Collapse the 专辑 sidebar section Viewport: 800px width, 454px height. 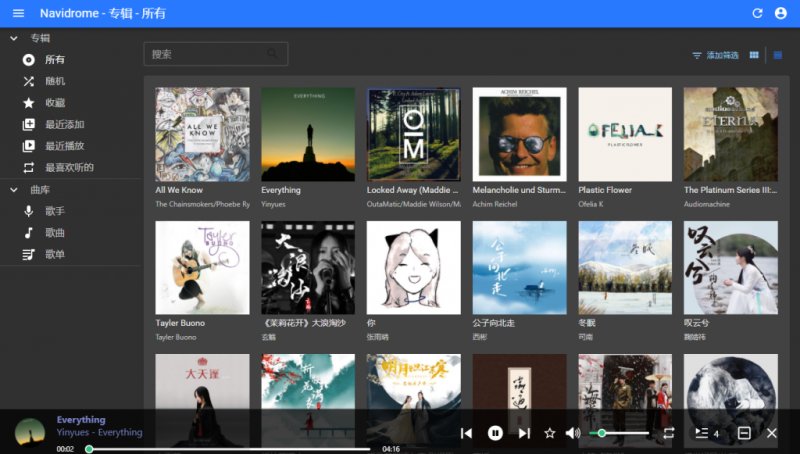14,38
